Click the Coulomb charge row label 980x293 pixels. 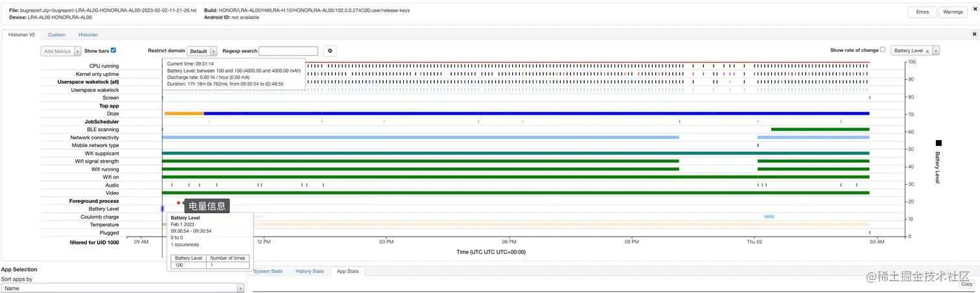99,217
